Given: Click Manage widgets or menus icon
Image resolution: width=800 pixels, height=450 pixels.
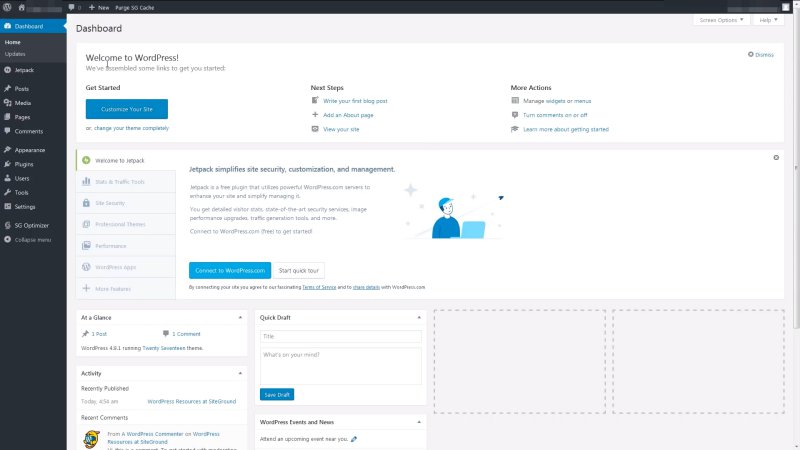Looking at the screenshot, I should tap(515, 101).
